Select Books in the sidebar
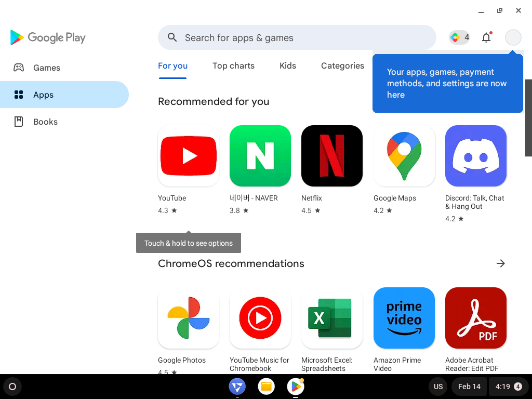 click(x=64, y=122)
